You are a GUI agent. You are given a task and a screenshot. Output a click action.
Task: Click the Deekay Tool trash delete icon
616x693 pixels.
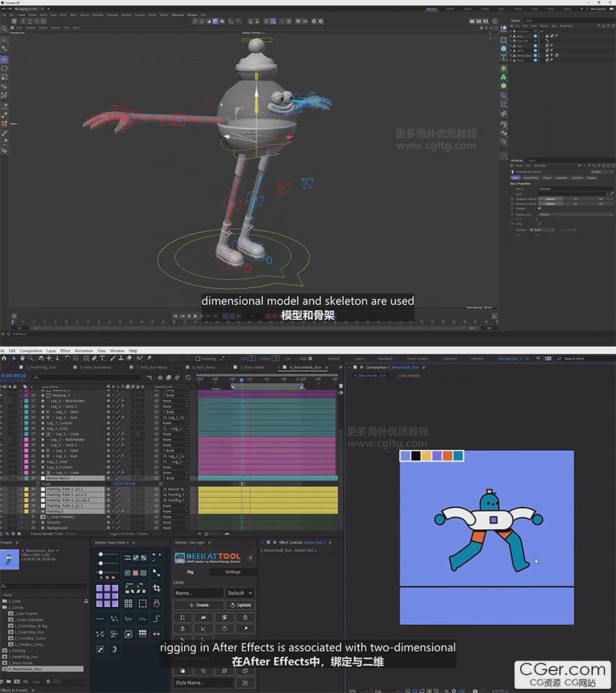tap(245, 617)
